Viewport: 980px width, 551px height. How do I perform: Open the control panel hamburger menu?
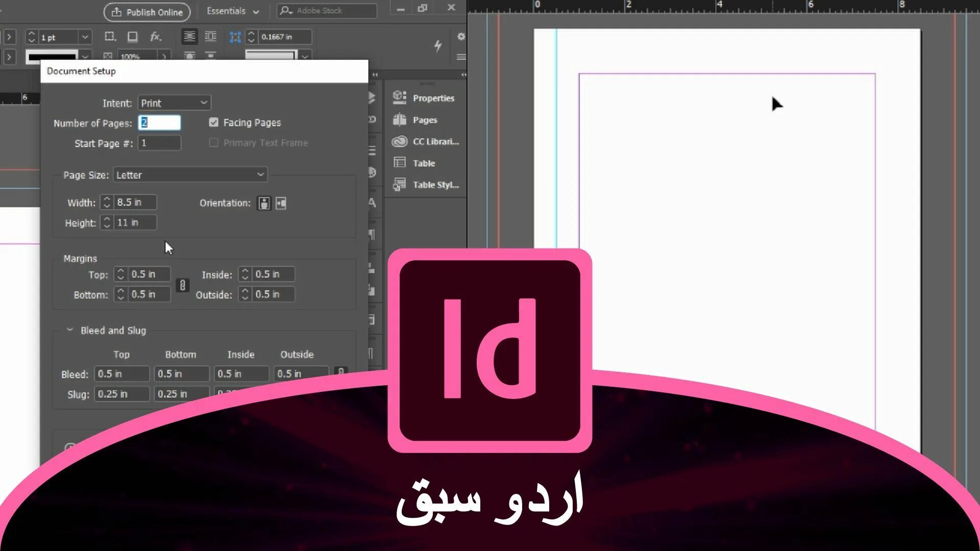[x=461, y=57]
